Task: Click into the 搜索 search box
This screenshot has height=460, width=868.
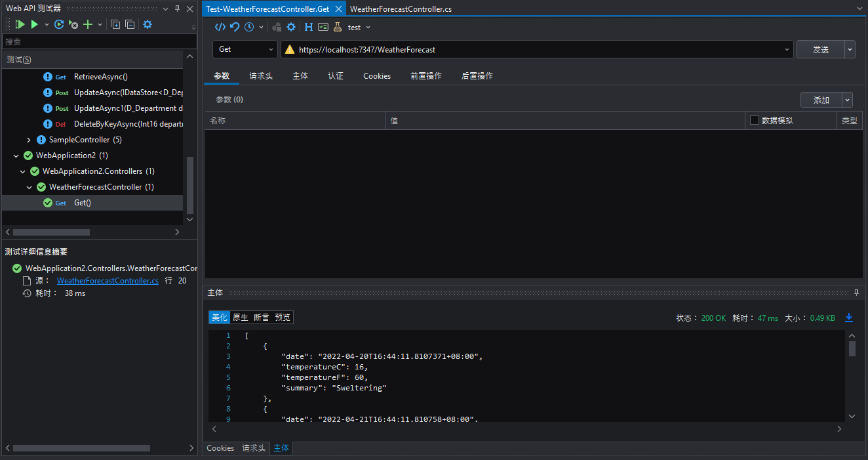Action: coord(99,41)
